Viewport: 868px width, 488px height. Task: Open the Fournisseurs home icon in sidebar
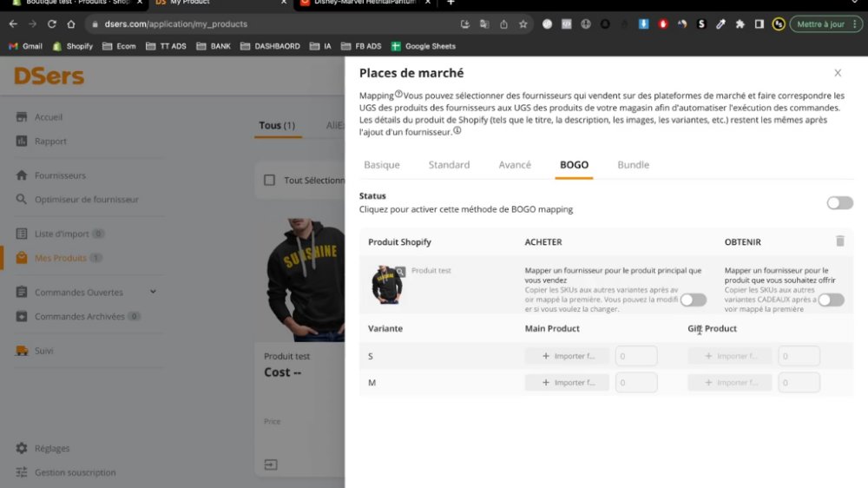(x=22, y=175)
